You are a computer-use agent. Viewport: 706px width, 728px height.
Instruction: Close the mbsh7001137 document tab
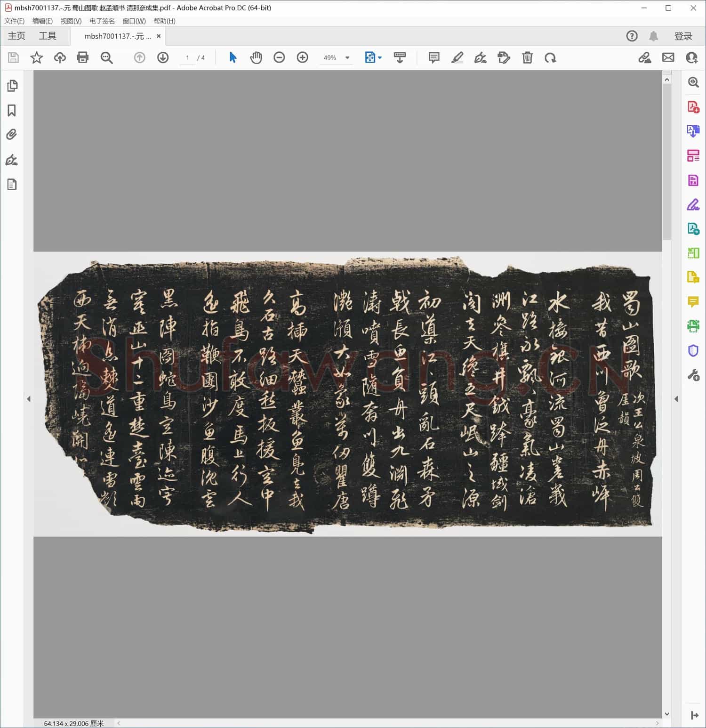159,36
